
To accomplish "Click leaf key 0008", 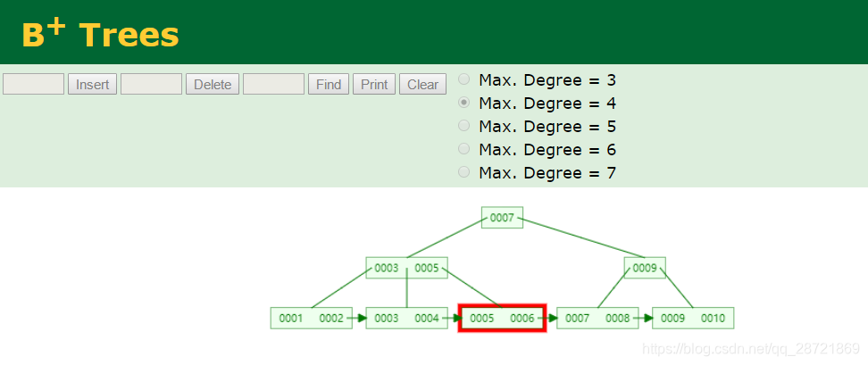I will pyautogui.click(x=617, y=319).
